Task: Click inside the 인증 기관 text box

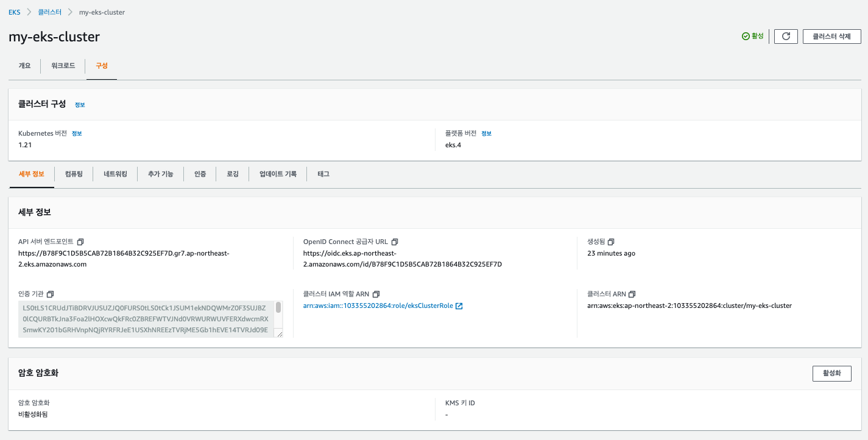Action: (146, 319)
